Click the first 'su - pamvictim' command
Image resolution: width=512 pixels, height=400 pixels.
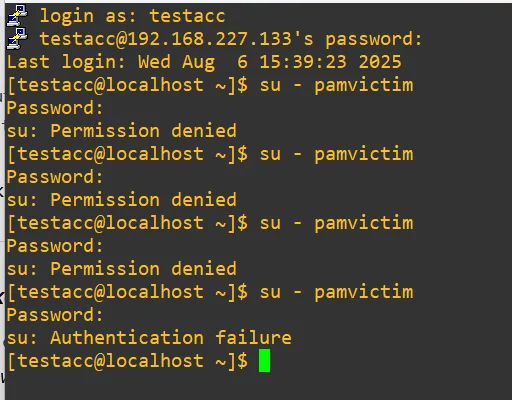click(336, 85)
